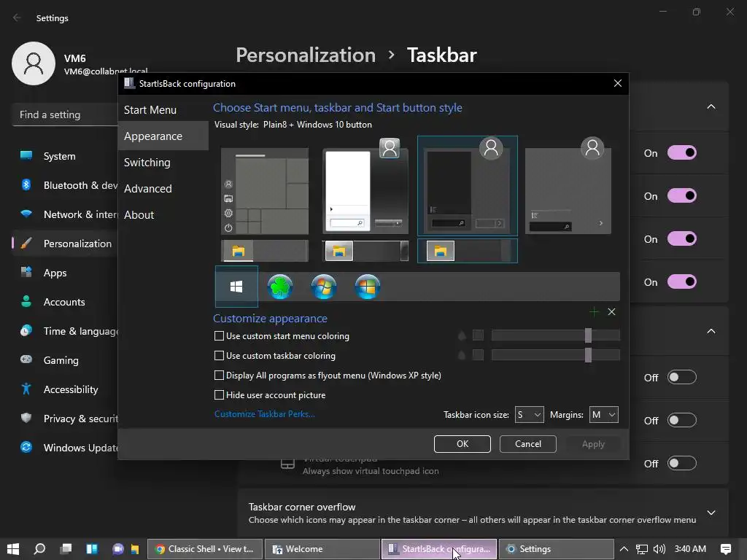The width and height of the screenshot is (747, 560).
Task: Click Personalization in the breadcrumb
Action: click(x=306, y=55)
